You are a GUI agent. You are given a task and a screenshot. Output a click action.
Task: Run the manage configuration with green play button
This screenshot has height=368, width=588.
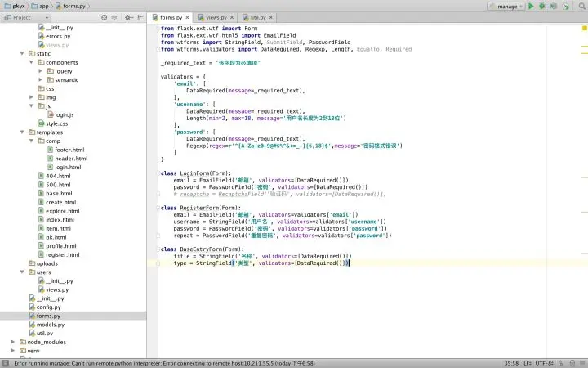point(531,6)
